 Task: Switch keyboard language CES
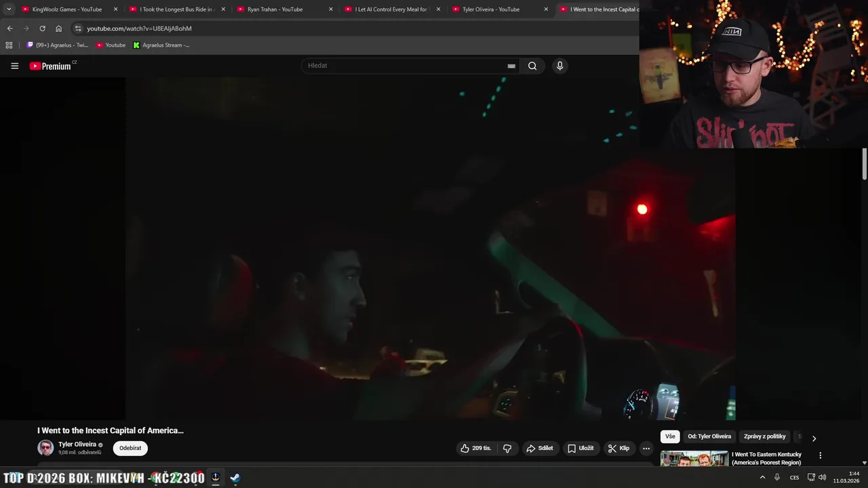coord(794,477)
